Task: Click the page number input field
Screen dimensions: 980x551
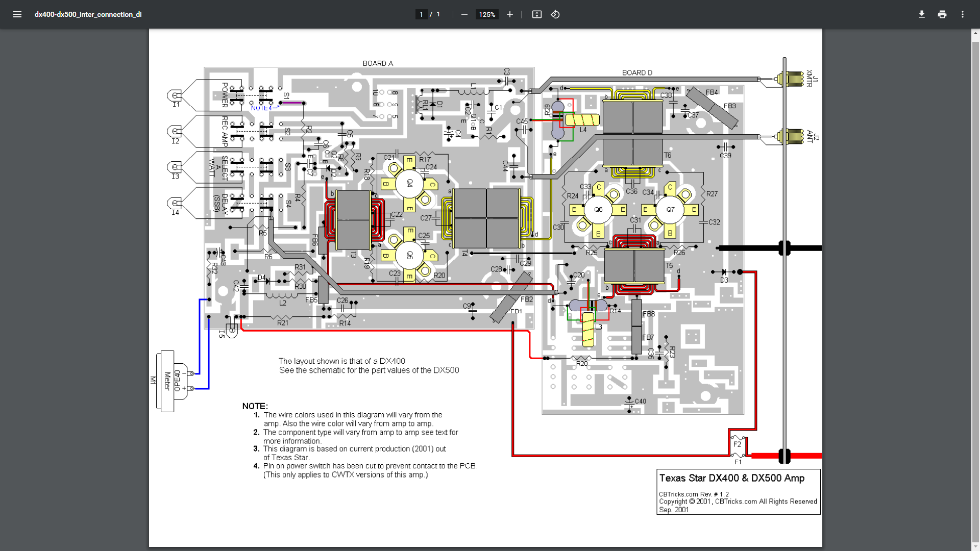Action: (x=421, y=14)
